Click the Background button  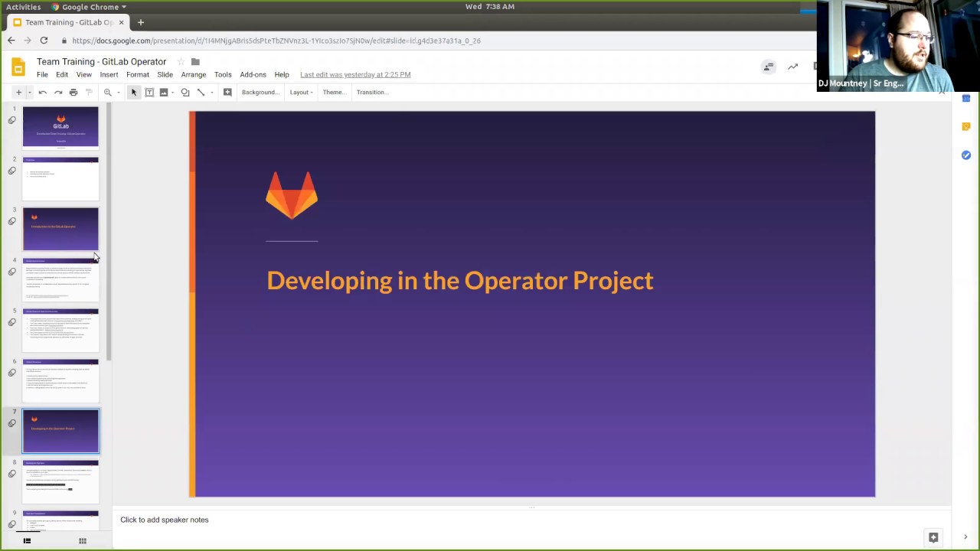[260, 92]
